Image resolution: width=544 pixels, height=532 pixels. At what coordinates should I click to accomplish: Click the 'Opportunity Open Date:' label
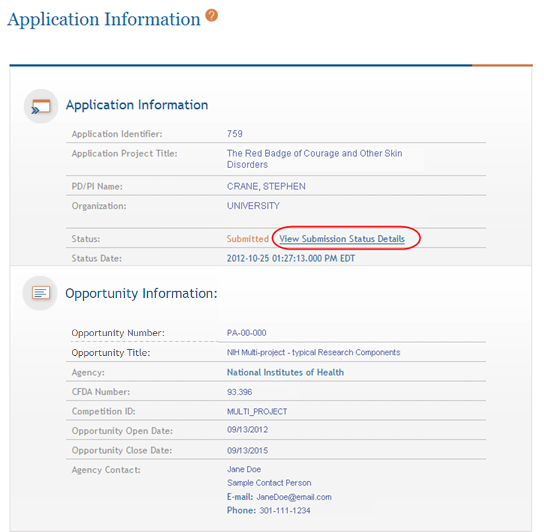point(122,431)
